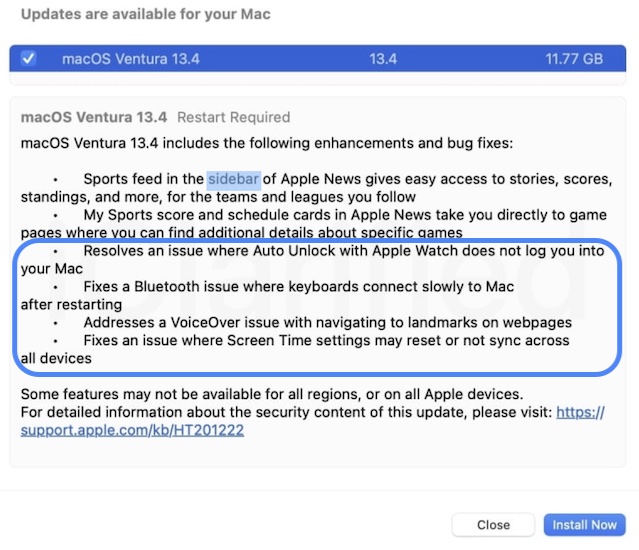Click the Restart Required label
This screenshot has width=639, height=550.
(234, 117)
